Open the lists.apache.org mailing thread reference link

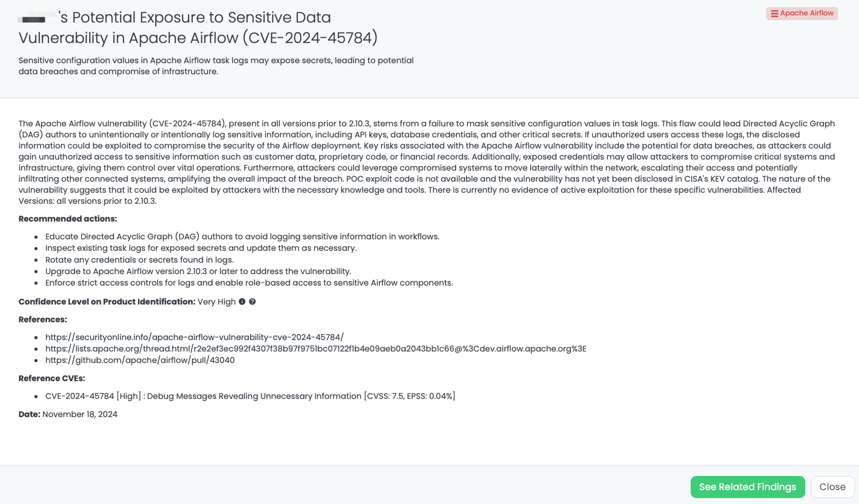[316, 348]
